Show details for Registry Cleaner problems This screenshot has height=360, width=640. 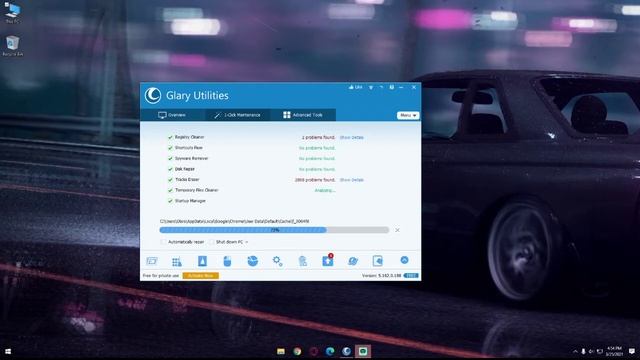click(351, 138)
